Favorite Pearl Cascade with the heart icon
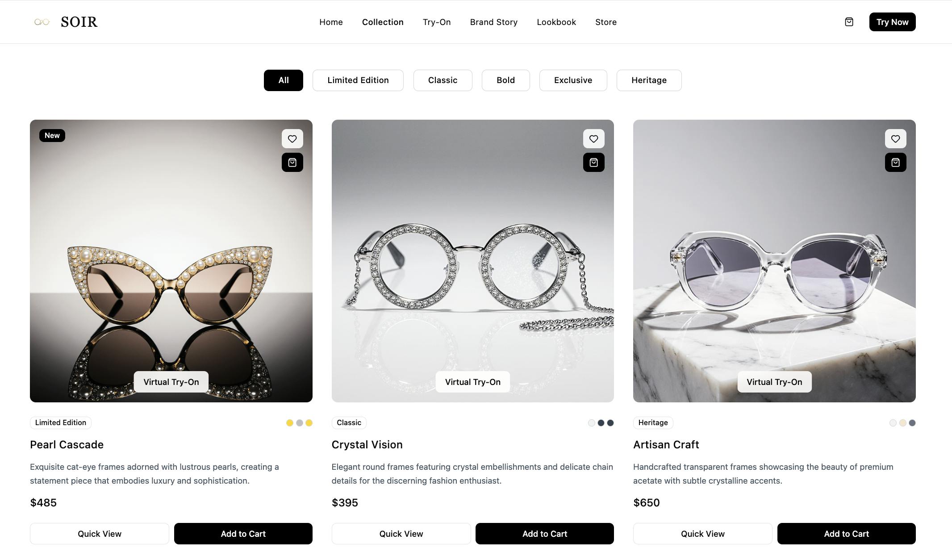This screenshot has width=952, height=560. [x=292, y=139]
